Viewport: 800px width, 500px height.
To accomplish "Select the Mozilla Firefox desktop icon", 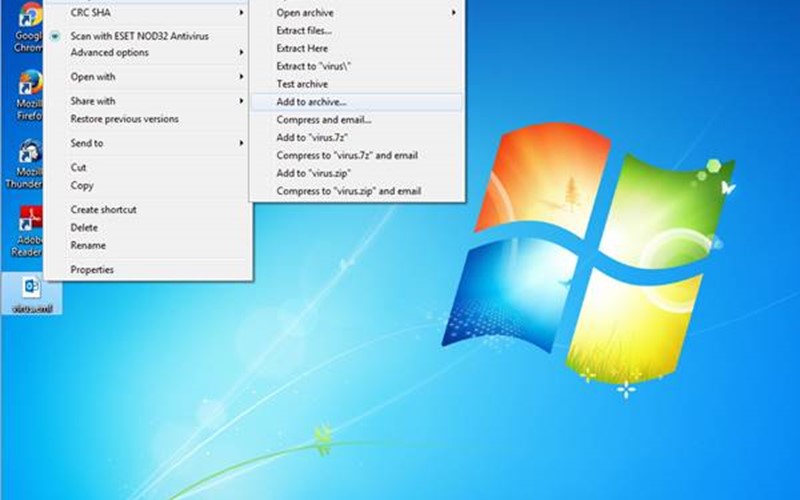I will (29, 95).
